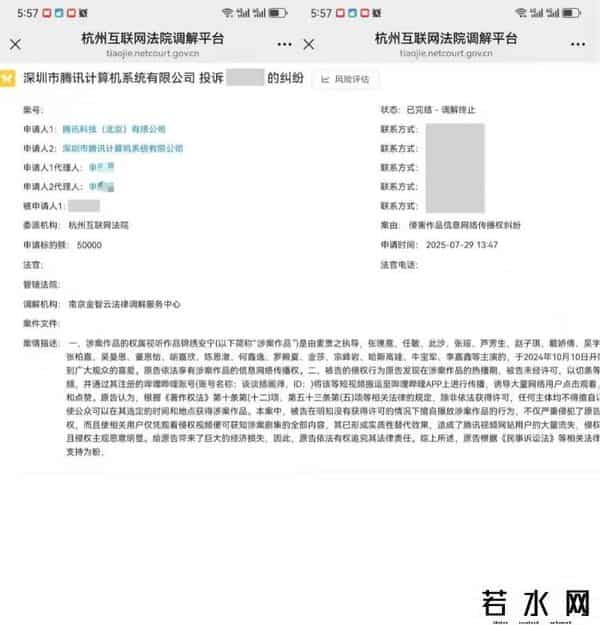This screenshot has width=600, height=625.
Task: Tap the left page title 杭州互联网法院调解平台
Action: coord(153,38)
